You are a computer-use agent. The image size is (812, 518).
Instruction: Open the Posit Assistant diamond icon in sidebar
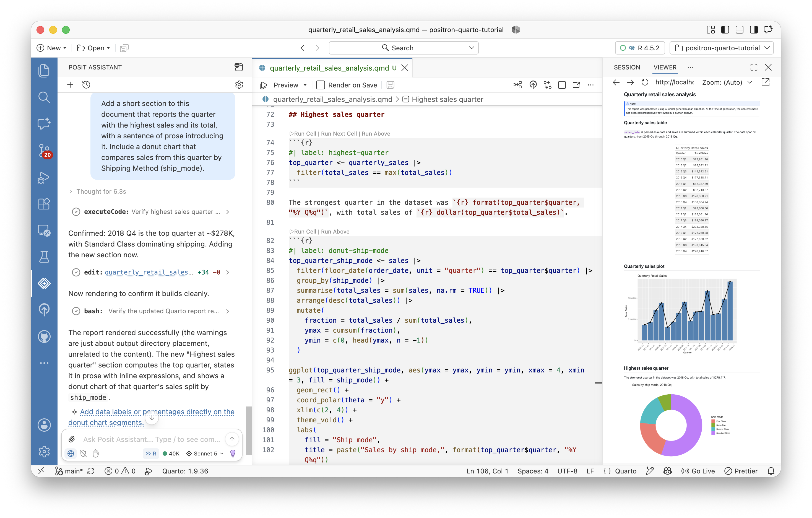tap(44, 283)
